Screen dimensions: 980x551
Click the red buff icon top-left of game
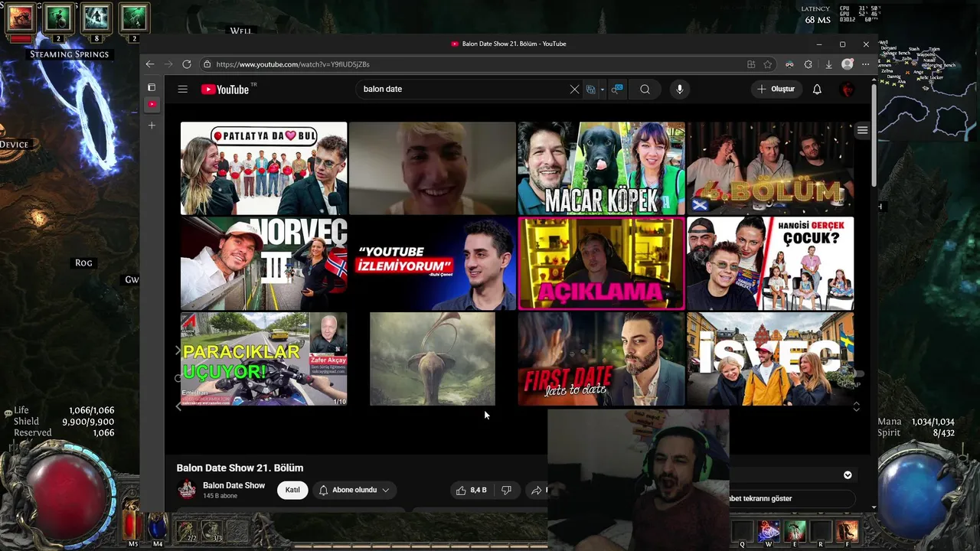coord(21,18)
